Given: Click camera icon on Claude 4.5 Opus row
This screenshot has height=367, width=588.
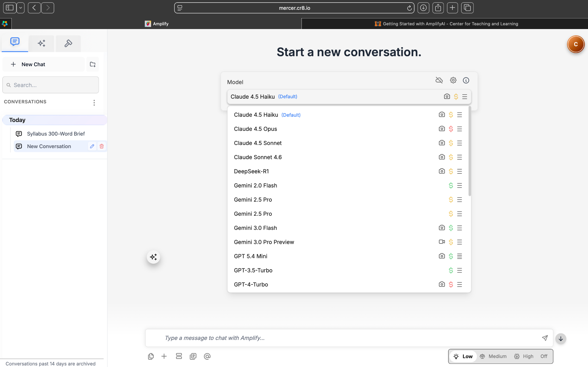Looking at the screenshot, I should point(442,129).
